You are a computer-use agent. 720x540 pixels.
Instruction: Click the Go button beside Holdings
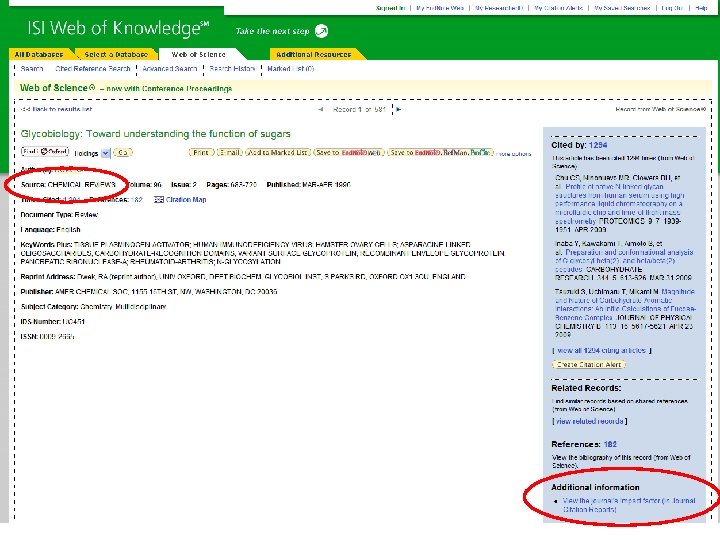pyautogui.click(x=123, y=152)
